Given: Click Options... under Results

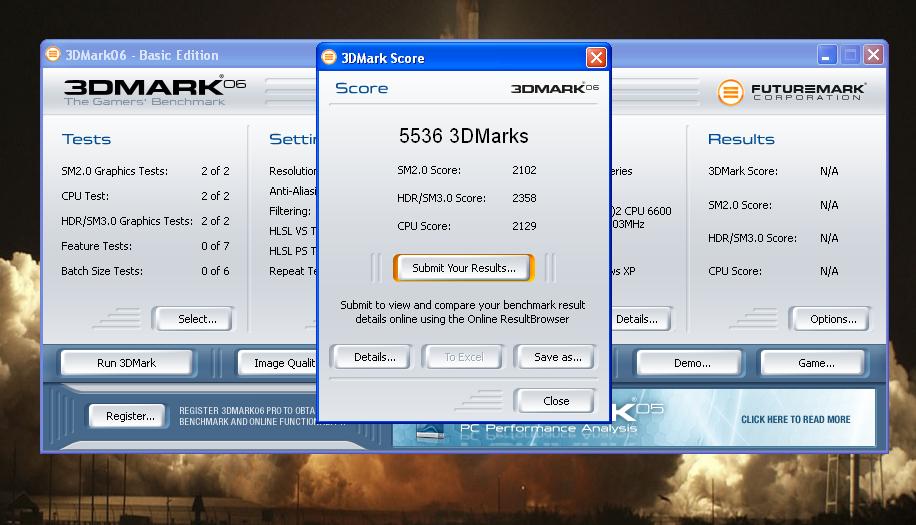Looking at the screenshot, I should coord(830,319).
